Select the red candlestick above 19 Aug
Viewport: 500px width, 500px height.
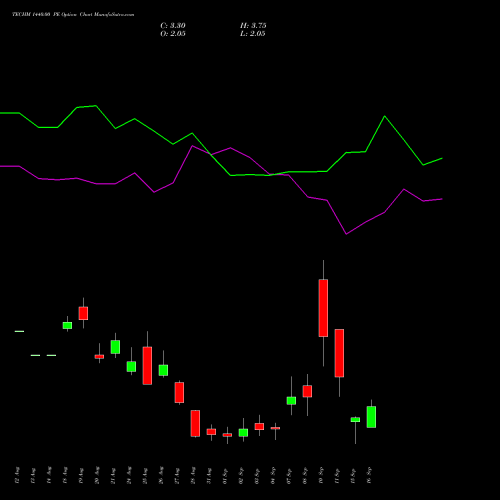coord(83,313)
